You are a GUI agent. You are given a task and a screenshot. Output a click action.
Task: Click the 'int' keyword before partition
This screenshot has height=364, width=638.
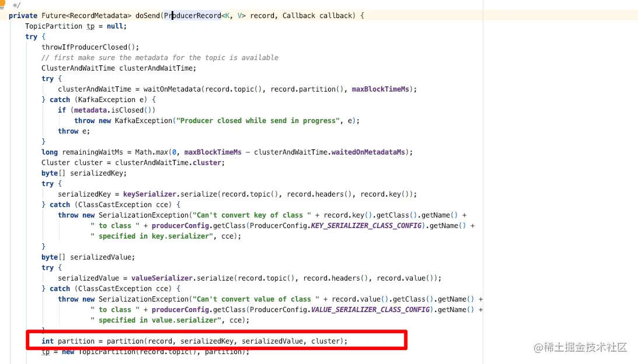coord(47,341)
